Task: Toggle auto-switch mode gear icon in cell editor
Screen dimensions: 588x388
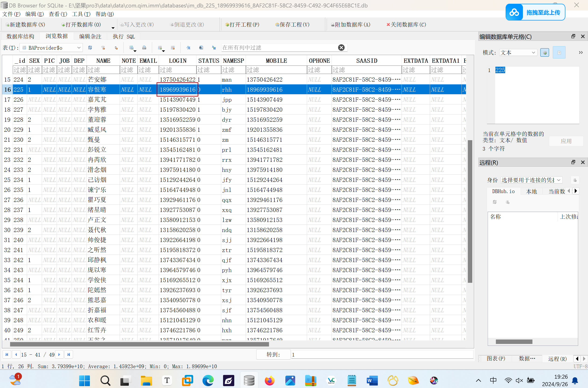Action: pos(545,52)
